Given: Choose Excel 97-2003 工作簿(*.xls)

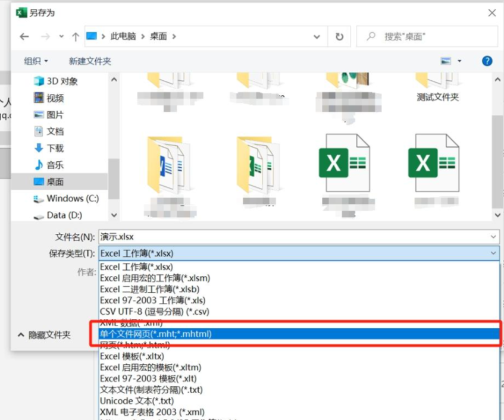Looking at the screenshot, I should (299, 300).
